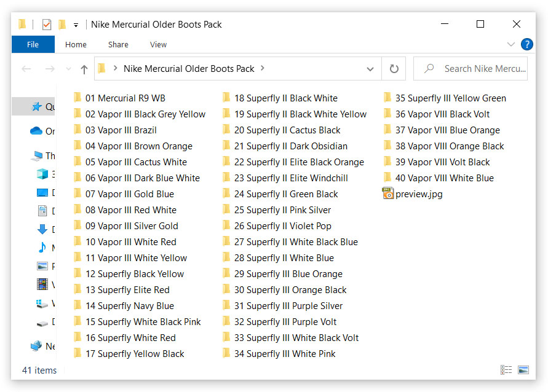Select folder 01 Mercurial R9 WB
The image size is (548, 392).
(119, 98)
